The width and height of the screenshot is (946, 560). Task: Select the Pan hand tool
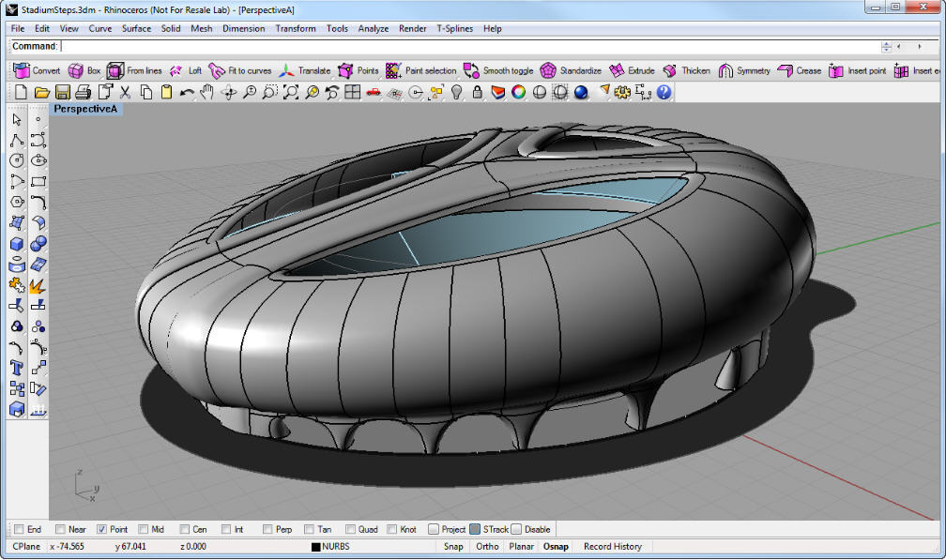[x=207, y=92]
